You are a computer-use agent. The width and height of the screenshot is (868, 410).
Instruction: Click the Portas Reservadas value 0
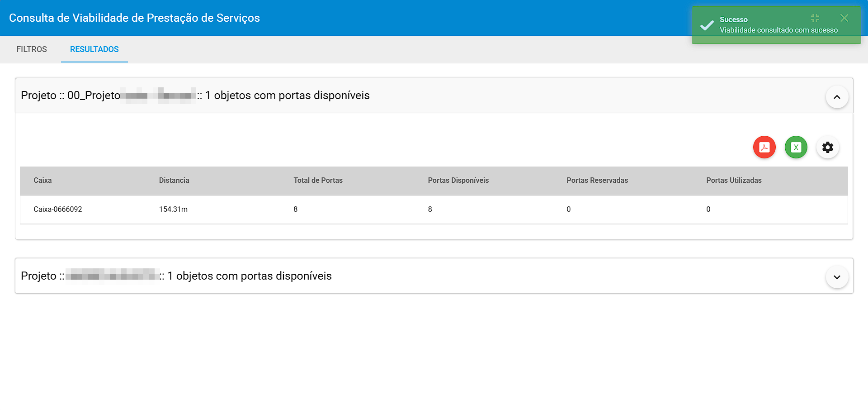tap(569, 209)
